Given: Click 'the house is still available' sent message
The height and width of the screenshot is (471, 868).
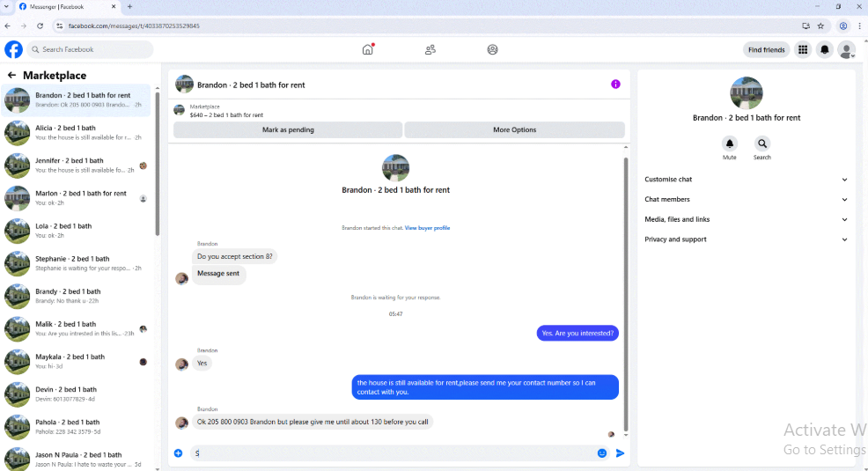Looking at the screenshot, I should (x=485, y=387).
